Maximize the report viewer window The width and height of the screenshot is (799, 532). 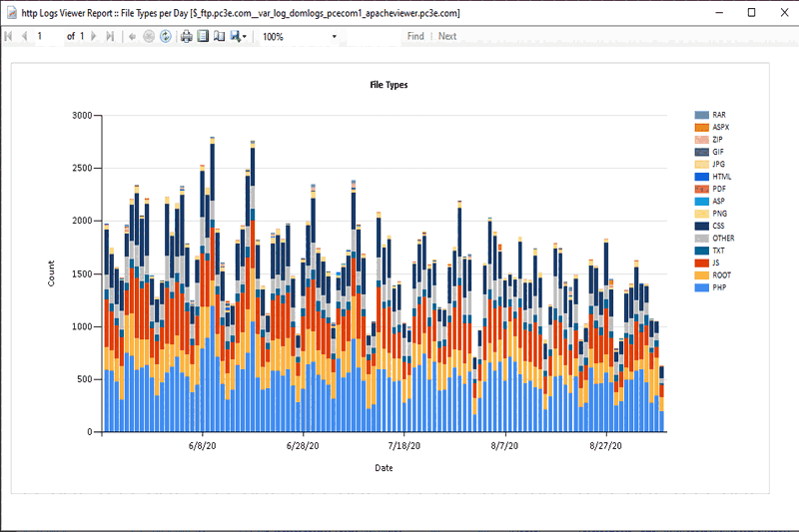(751, 12)
